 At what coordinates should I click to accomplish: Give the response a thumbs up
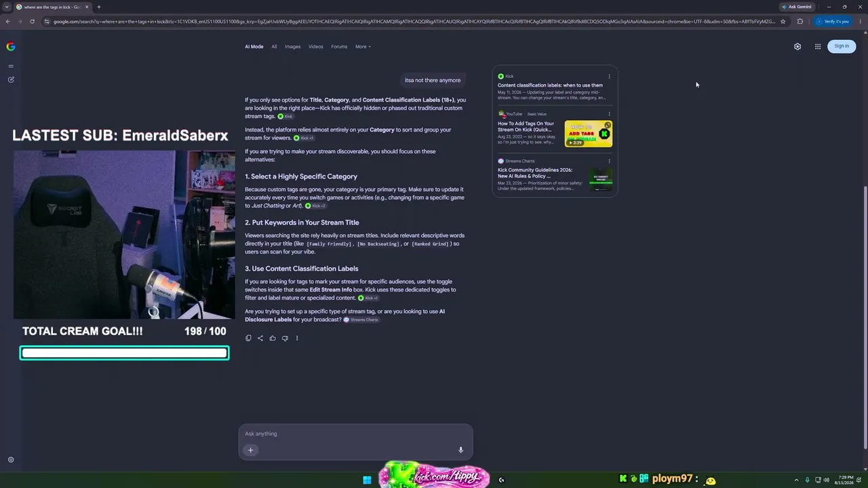(x=273, y=338)
